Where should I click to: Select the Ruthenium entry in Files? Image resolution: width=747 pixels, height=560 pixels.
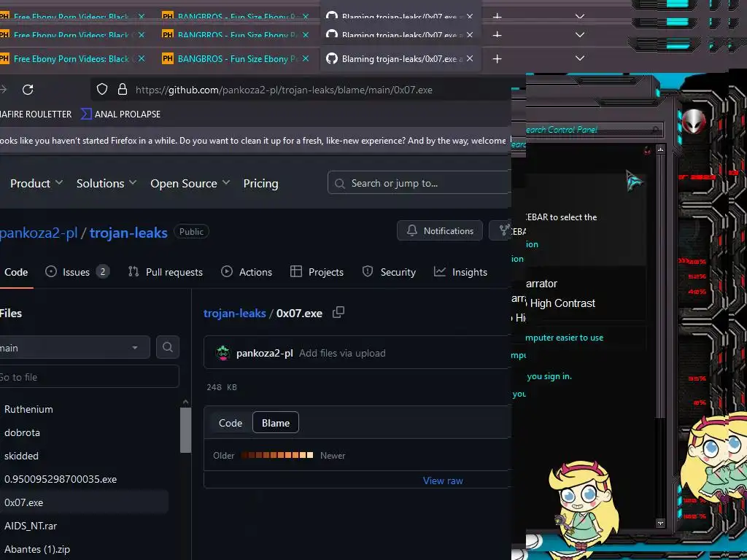tap(28, 409)
